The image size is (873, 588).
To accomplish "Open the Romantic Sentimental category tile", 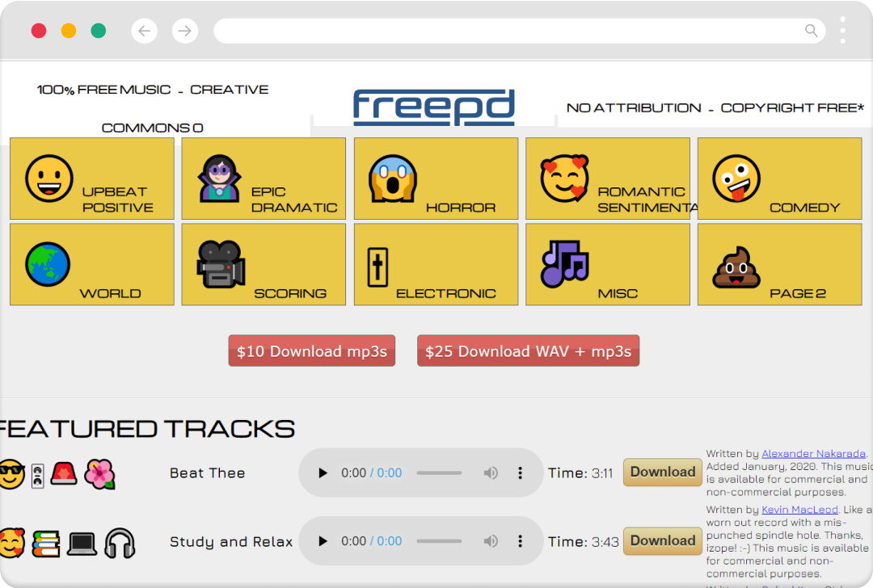I will 607,178.
